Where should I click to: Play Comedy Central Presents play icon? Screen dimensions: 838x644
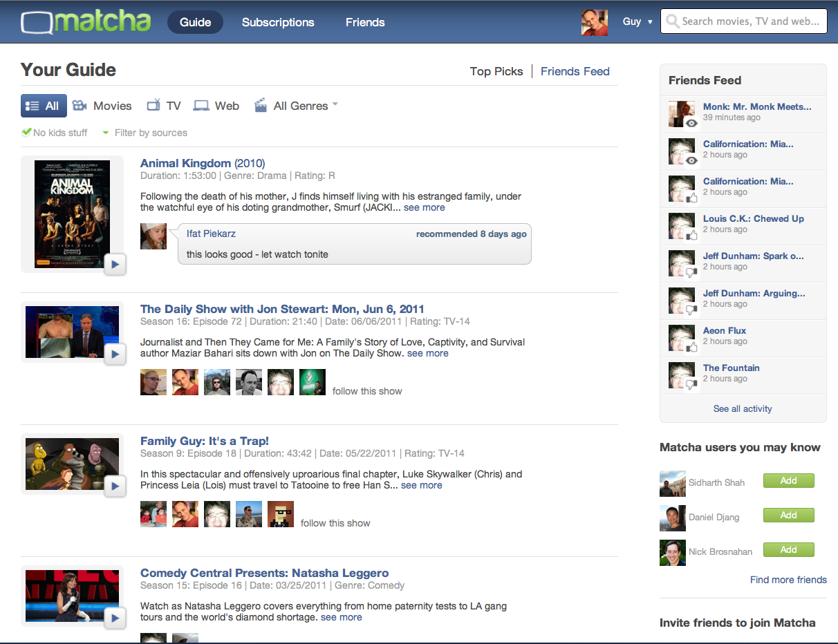click(115, 618)
